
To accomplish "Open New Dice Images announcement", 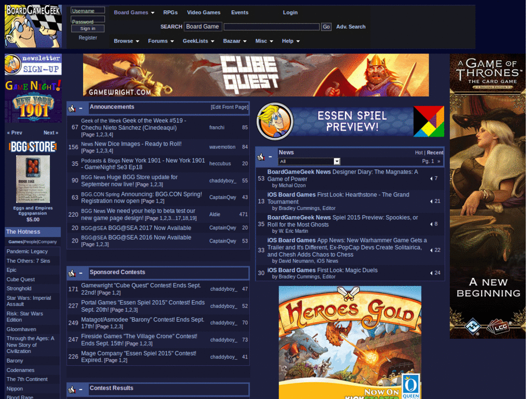I will pos(138,144).
